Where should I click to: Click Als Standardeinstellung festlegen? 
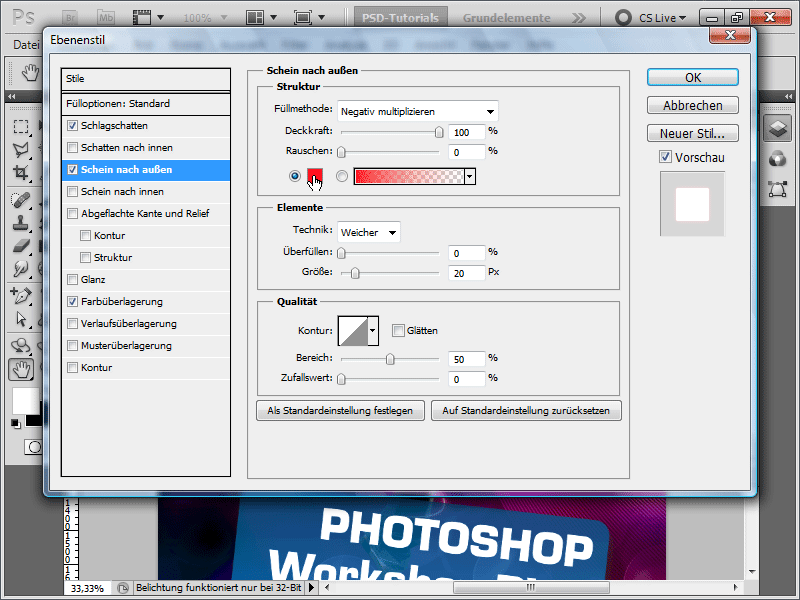340,411
